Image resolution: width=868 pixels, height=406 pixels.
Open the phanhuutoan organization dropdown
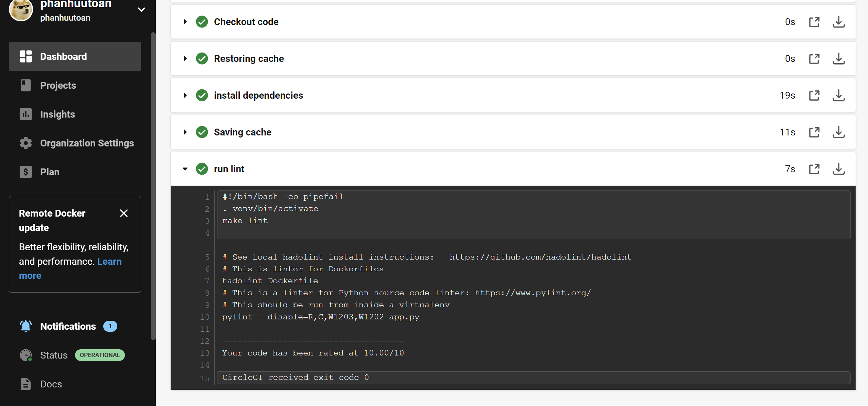pos(141,10)
